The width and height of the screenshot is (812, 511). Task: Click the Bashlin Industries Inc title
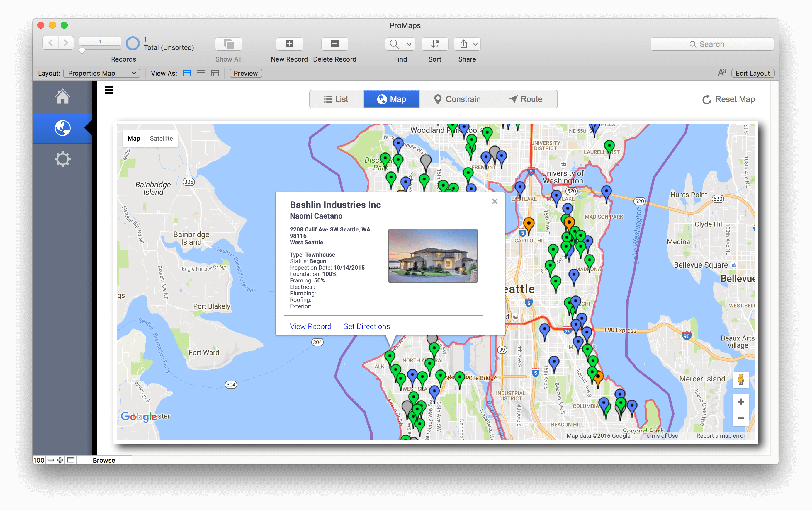tap(335, 205)
